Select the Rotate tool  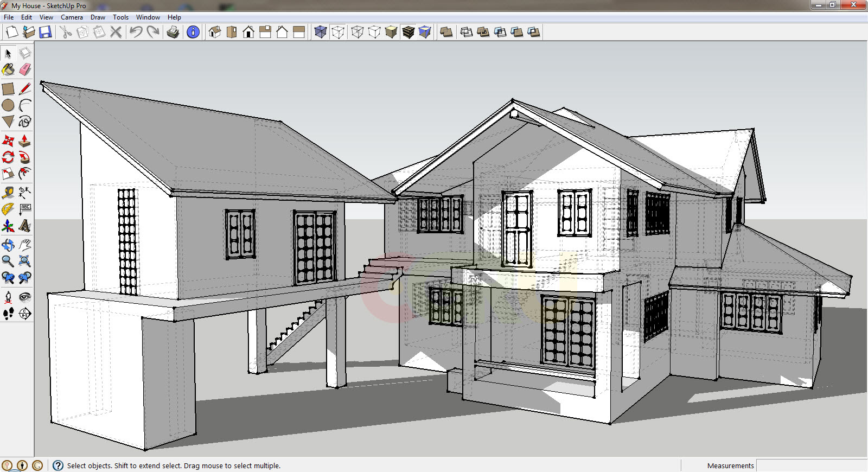tap(8, 157)
